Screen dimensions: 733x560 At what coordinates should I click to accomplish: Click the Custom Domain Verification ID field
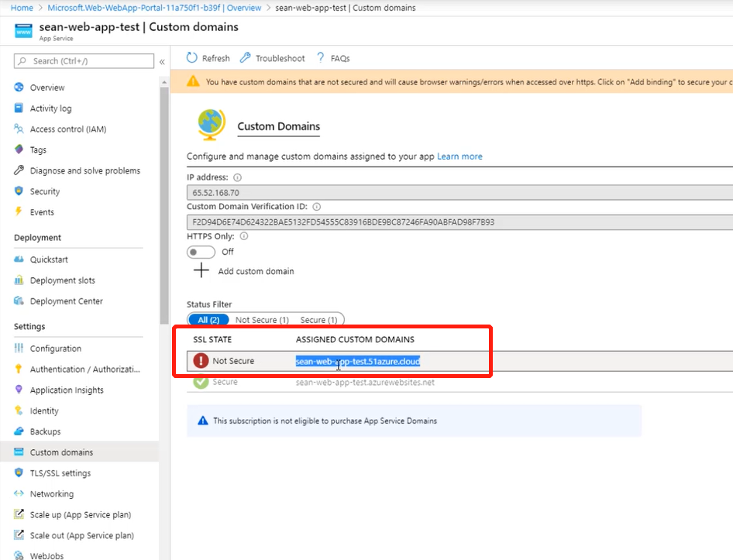pyautogui.click(x=460, y=222)
